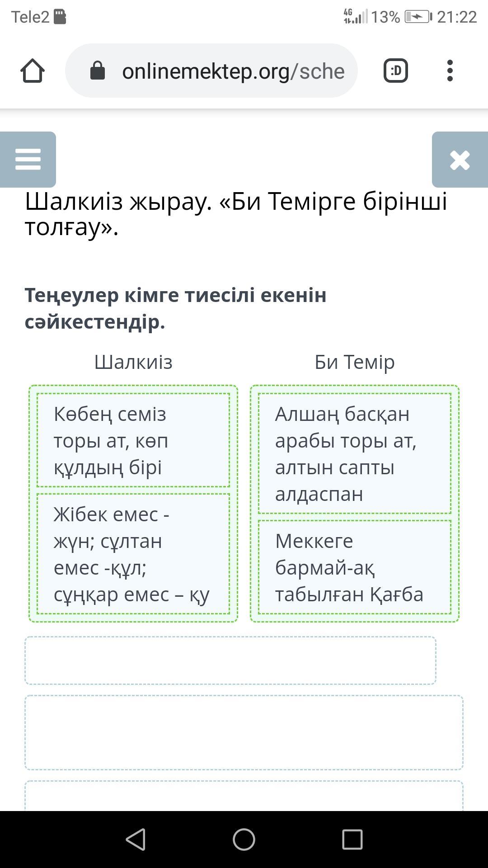Tap the browser home icon
The height and width of the screenshot is (868, 488).
coord(33,71)
